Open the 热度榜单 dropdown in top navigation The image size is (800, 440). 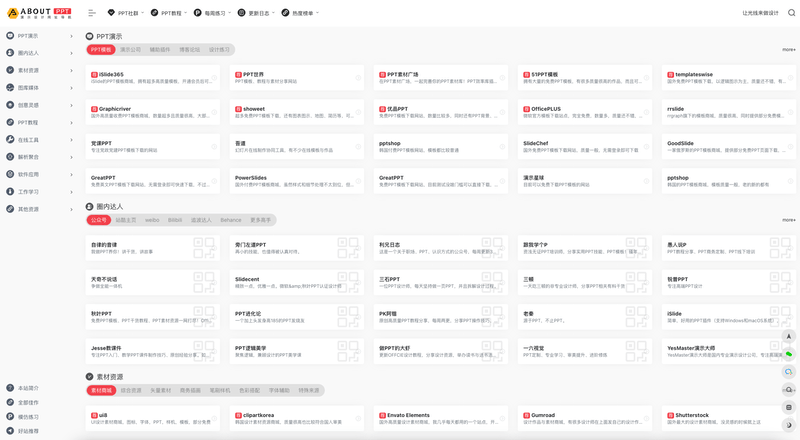(300, 13)
